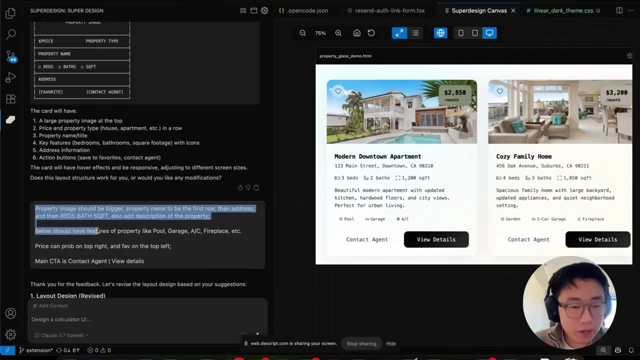Favorite the Modern Downtown Apartment with heart
640x360 pixels.
tap(338, 91)
